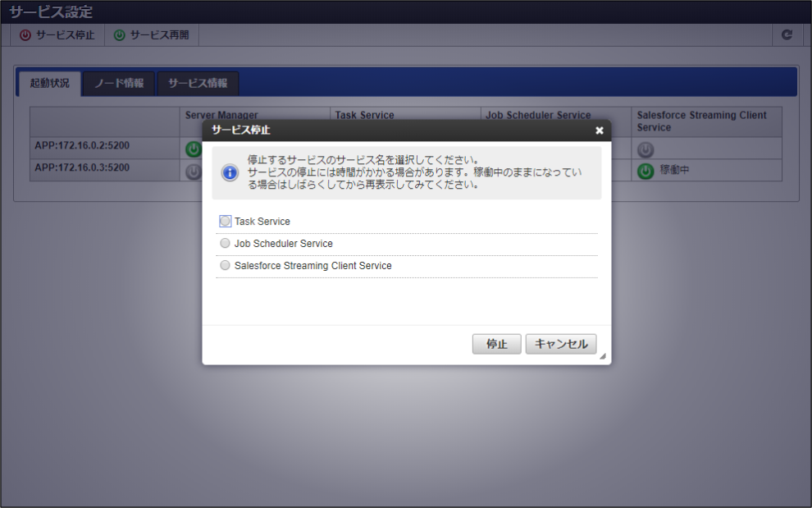The height and width of the screenshot is (508, 812).
Task: Click green 稼働中 power icon for 172.16.0.3
Action: (645, 171)
